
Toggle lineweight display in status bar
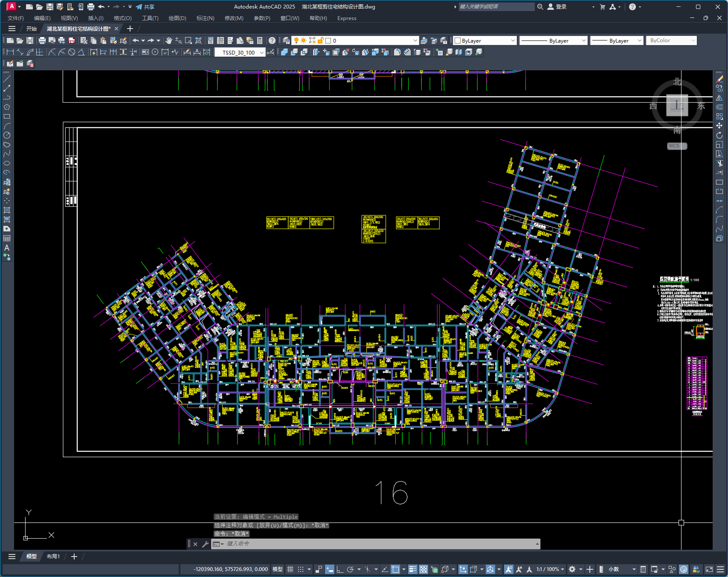click(x=412, y=569)
